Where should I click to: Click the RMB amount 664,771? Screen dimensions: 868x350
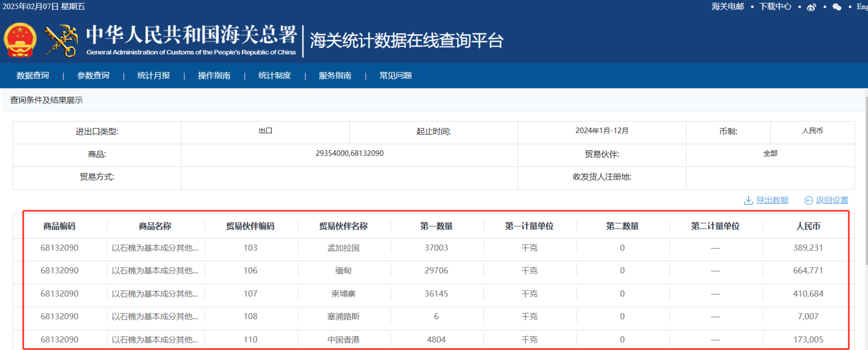[x=808, y=271]
